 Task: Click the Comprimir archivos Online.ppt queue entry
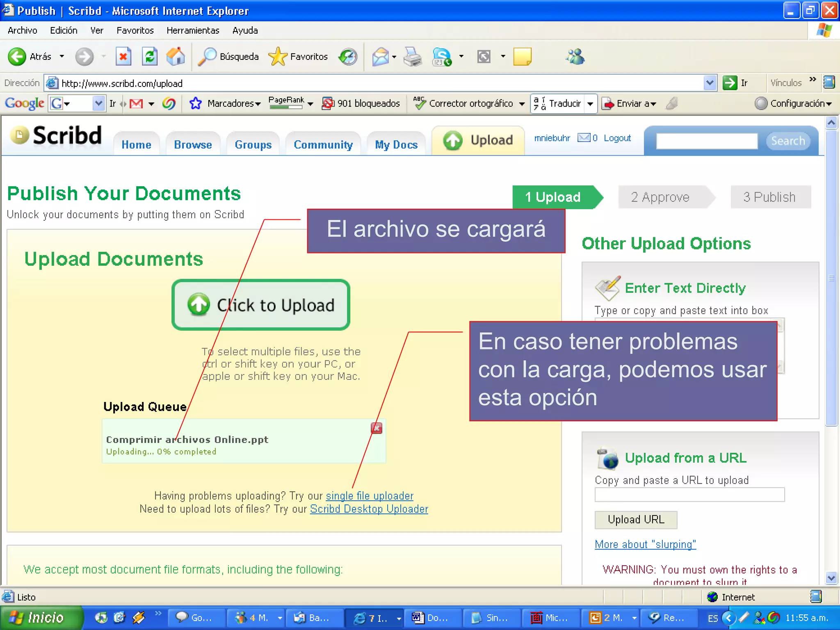point(244,441)
